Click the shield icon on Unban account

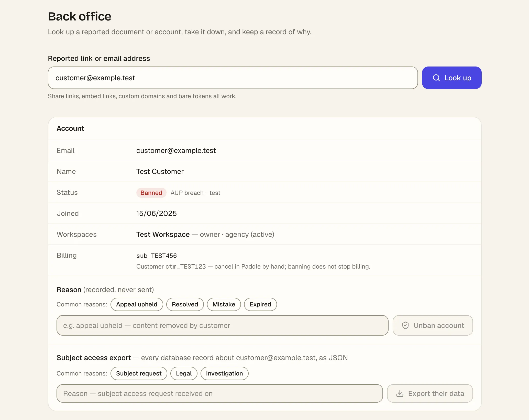pos(405,325)
